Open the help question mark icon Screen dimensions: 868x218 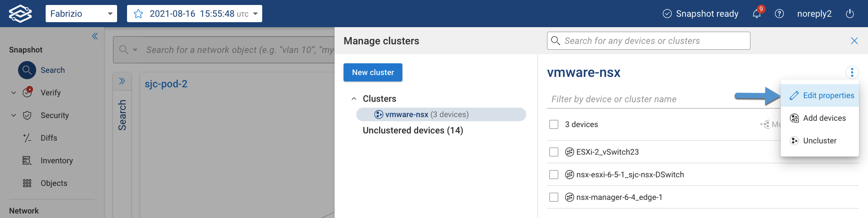pos(779,14)
